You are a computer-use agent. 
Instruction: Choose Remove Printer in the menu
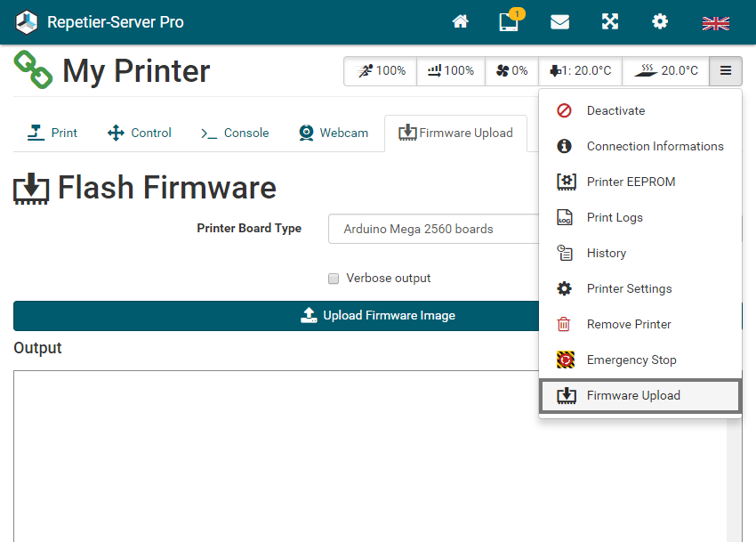pos(640,324)
